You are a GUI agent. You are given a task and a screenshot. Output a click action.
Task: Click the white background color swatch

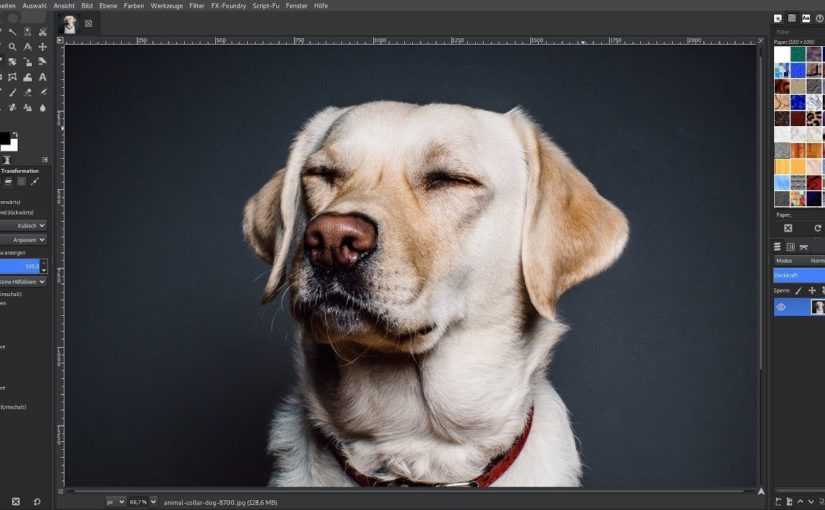pos(12,146)
